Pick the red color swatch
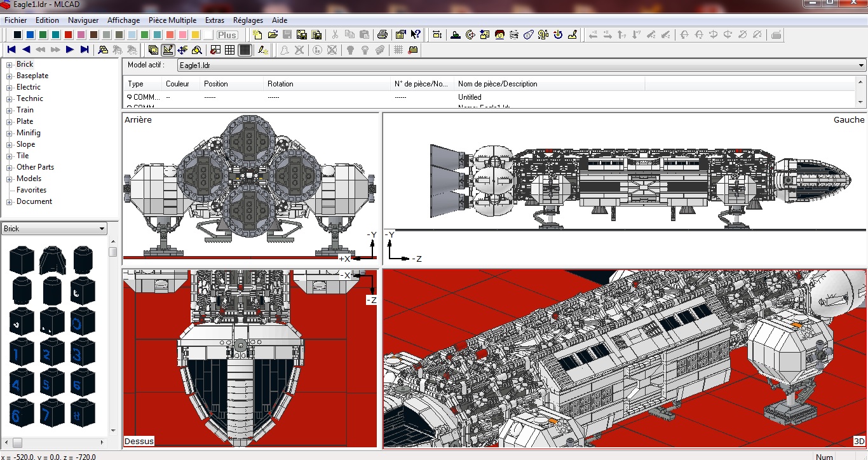The height and width of the screenshot is (460, 868). 69,35
